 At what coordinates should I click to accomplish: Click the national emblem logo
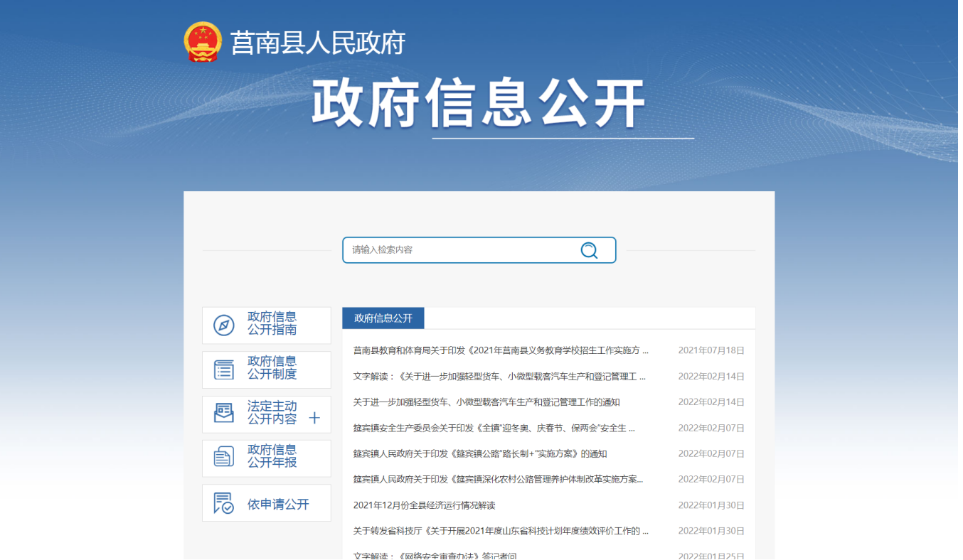[203, 42]
